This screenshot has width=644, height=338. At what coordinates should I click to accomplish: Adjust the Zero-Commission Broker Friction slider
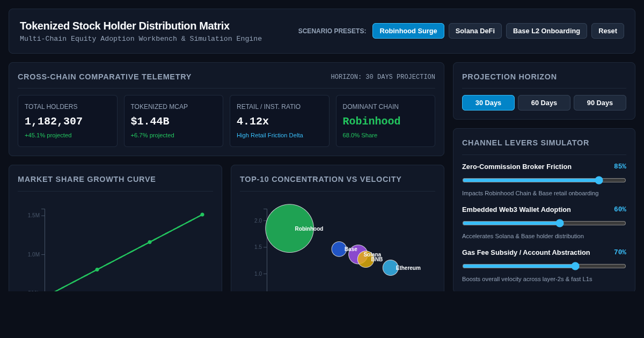point(544,180)
